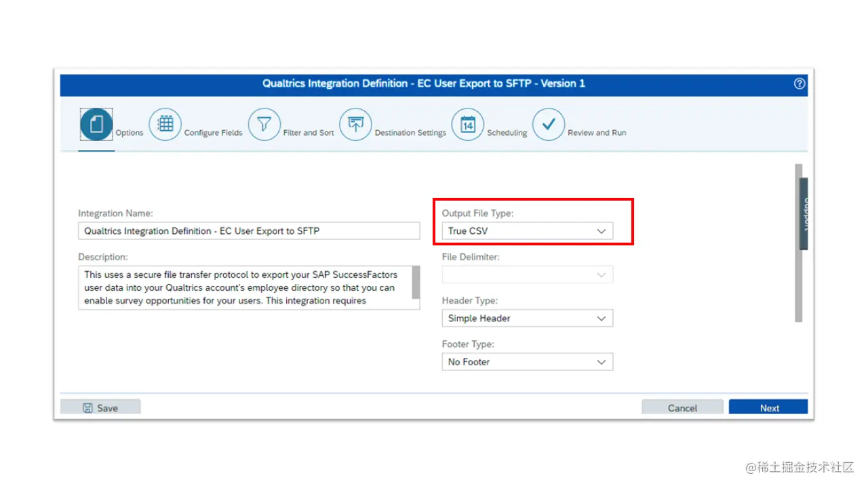868x488 pixels.
Task: Click the Save button
Action: (100, 407)
